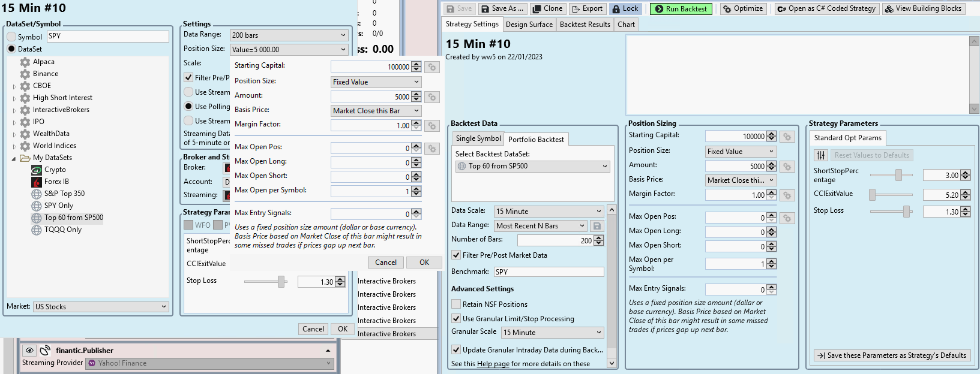The width and height of the screenshot is (980, 374).
Task: Click the ShortStopPercentage slider handle
Action: tap(898, 175)
